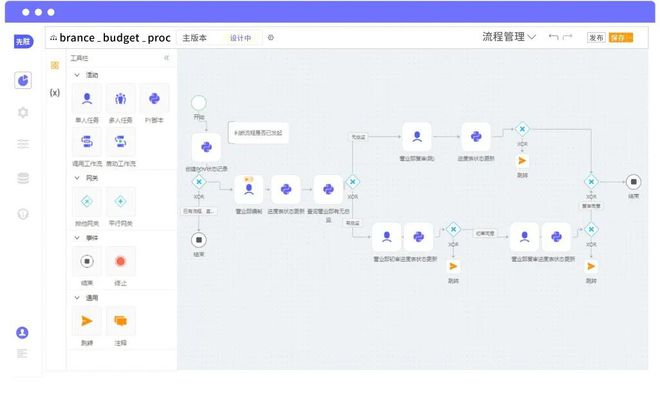Choose the exclusive gateway tool icon
This screenshot has height=399, width=660.
coord(87,202)
